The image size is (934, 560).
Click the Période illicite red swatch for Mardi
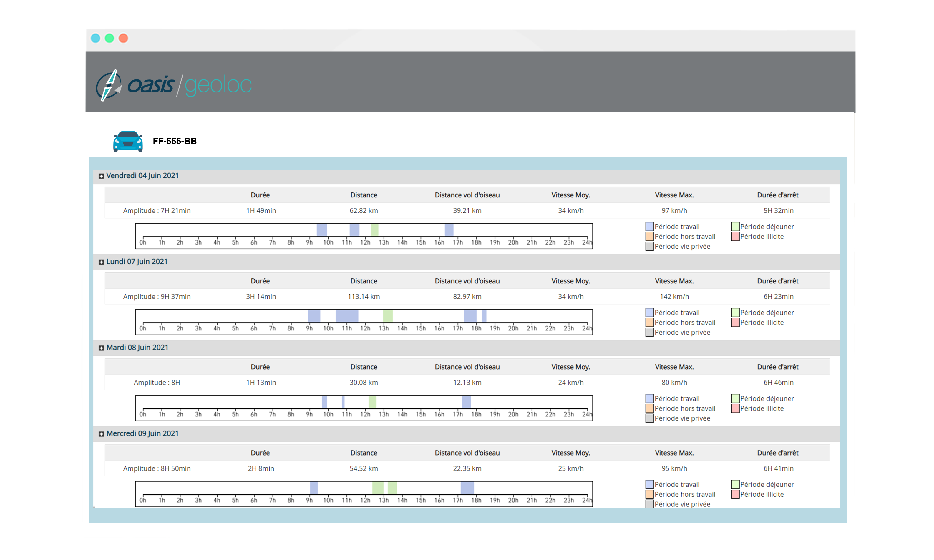(735, 408)
